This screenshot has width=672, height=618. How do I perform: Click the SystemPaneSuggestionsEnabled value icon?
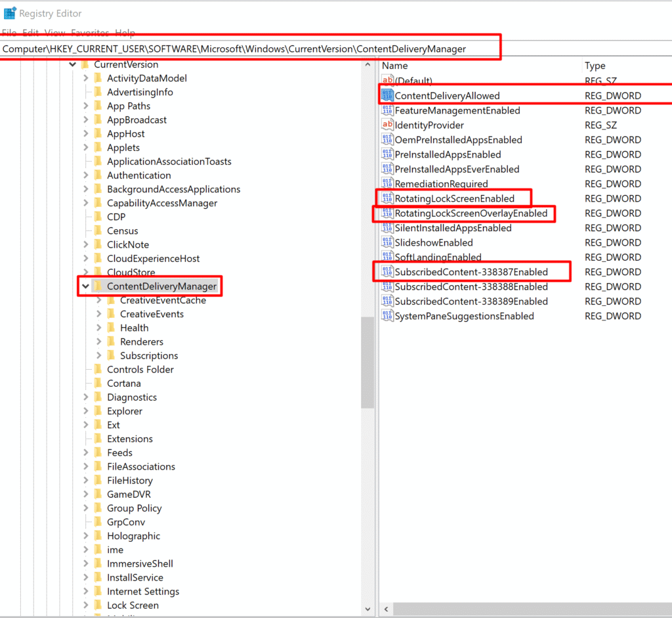coord(387,317)
